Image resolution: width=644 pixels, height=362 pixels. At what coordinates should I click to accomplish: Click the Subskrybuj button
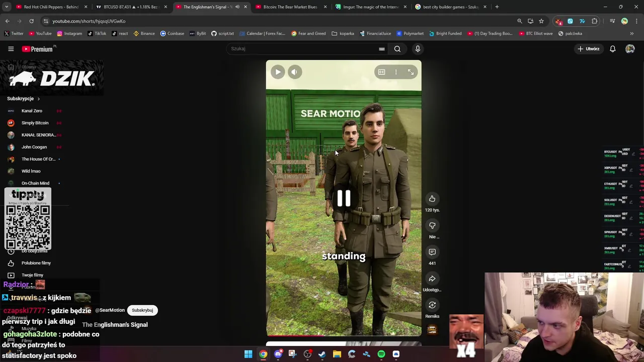(142, 310)
